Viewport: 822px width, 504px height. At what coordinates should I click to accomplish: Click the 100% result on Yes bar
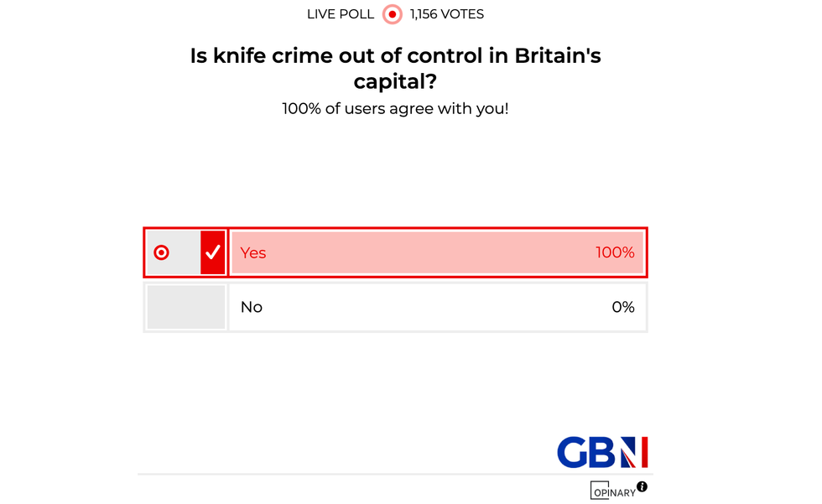point(615,252)
